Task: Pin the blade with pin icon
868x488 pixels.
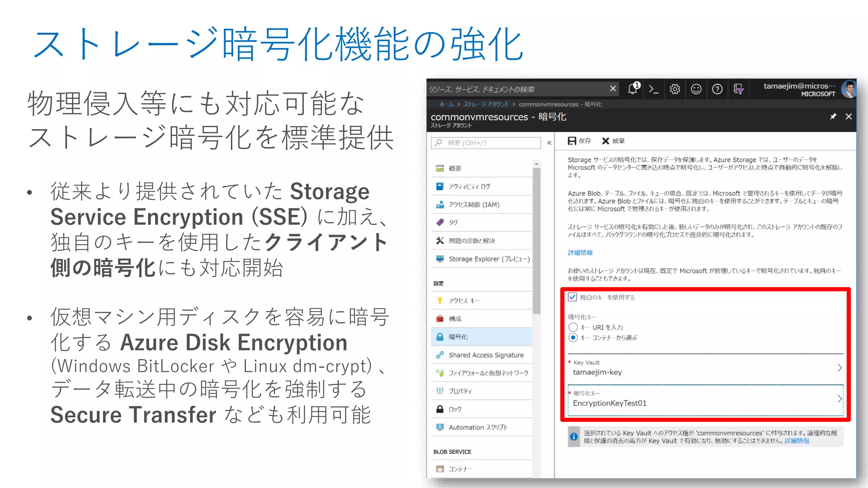Action: [833, 116]
